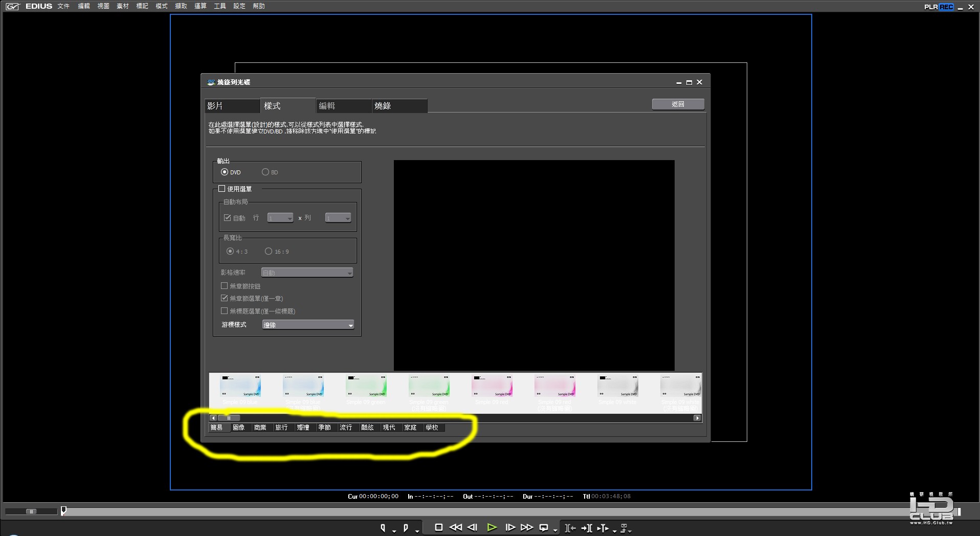Viewport: 980px width, 536px height.
Task: Click the split/trim at cursor icon
Action: click(x=603, y=528)
